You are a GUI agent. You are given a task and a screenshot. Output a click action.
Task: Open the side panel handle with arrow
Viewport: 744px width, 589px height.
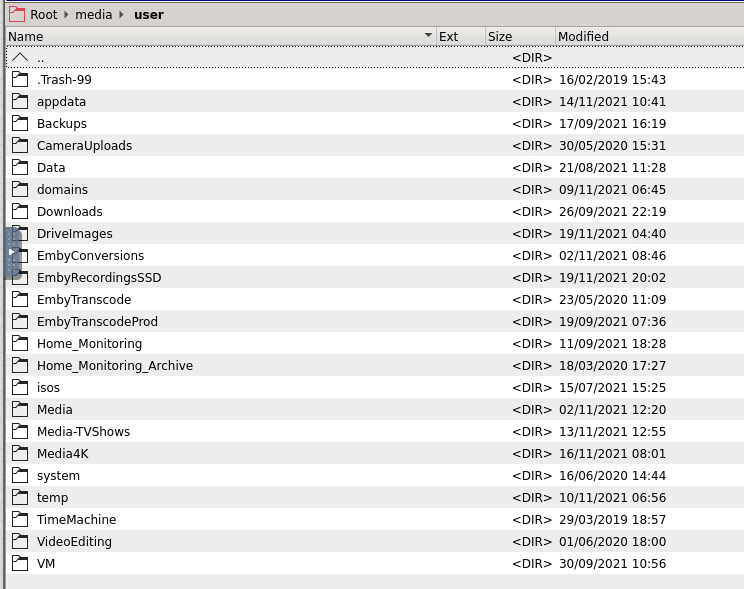coord(12,252)
